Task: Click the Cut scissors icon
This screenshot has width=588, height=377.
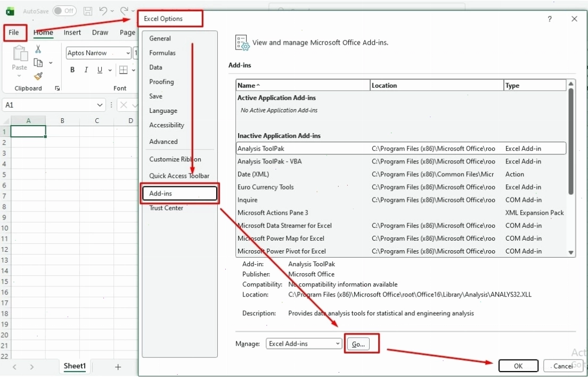Action: 38,49
